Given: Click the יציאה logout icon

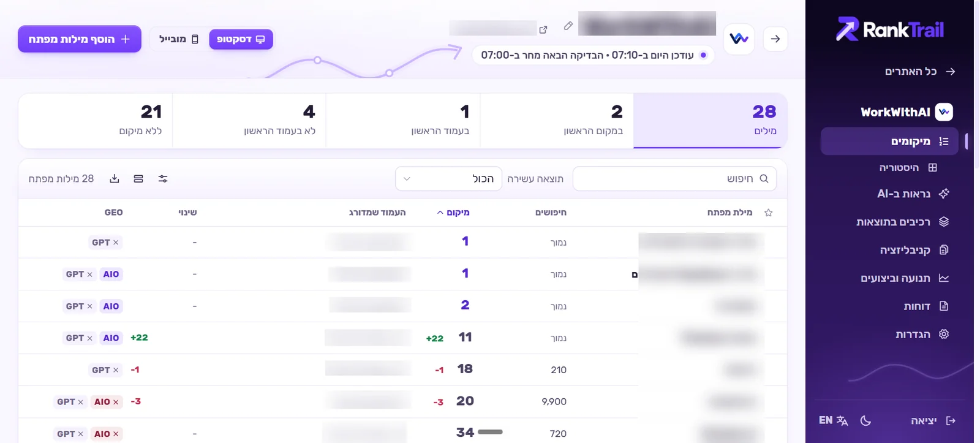Looking at the screenshot, I should click(x=951, y=420).
